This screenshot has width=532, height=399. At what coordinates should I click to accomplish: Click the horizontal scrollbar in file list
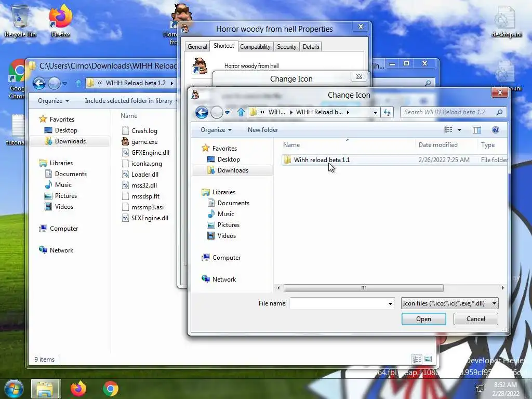click(363, 288)
